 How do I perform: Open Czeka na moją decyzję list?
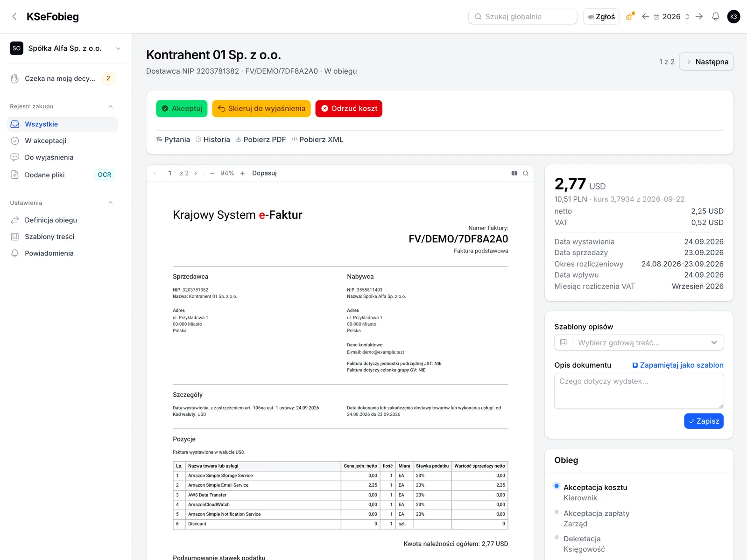(x=63, y=78)
